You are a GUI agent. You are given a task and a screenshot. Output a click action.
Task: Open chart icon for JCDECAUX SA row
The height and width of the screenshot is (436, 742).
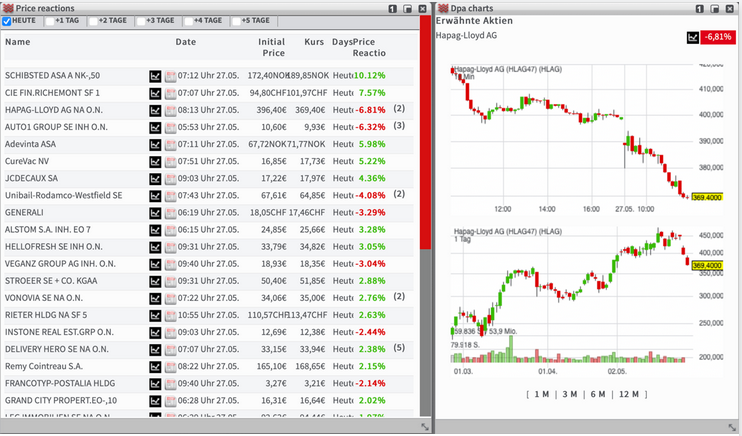[155, 178]
